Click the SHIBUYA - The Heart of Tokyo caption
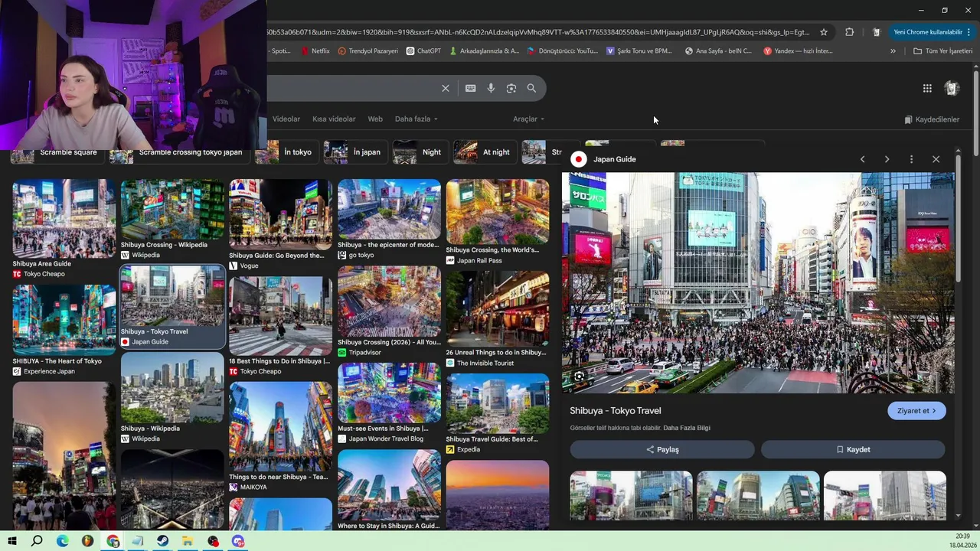Viewport: 980px width, 551px height. pyautogui.click(x=57, y=361)
